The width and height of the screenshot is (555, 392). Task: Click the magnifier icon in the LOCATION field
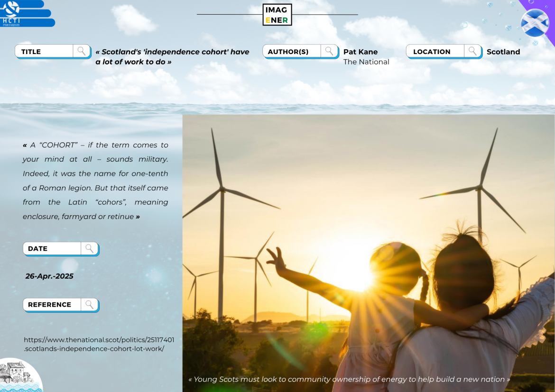pyautogui.click(x=472, y=51)
